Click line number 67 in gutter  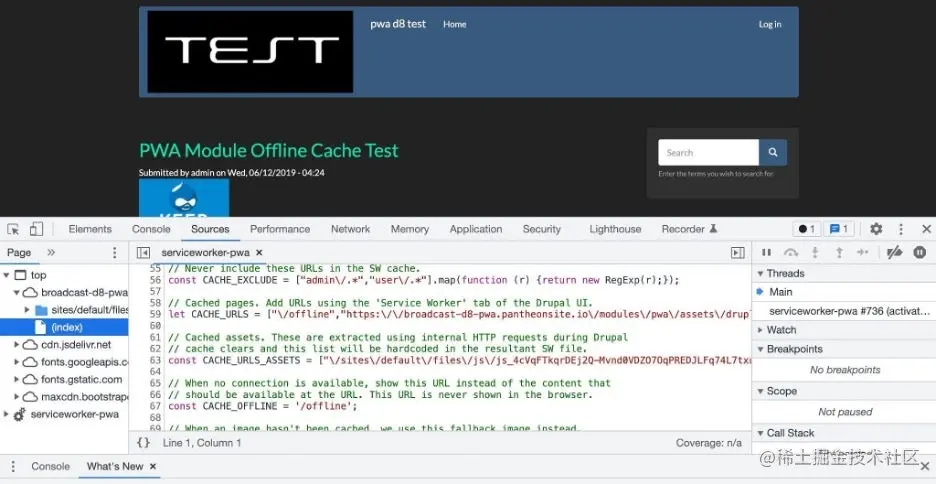155,406
